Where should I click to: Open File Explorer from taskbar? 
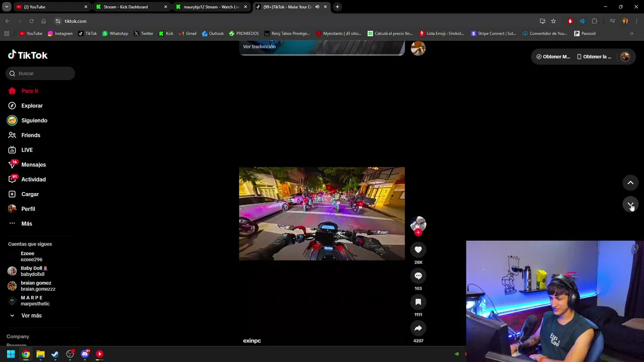point(40,354)
